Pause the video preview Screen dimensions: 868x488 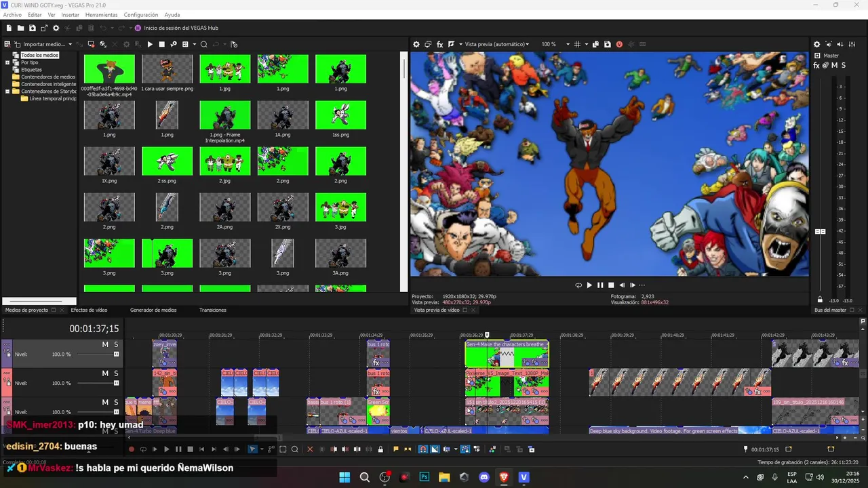point(600,285)
